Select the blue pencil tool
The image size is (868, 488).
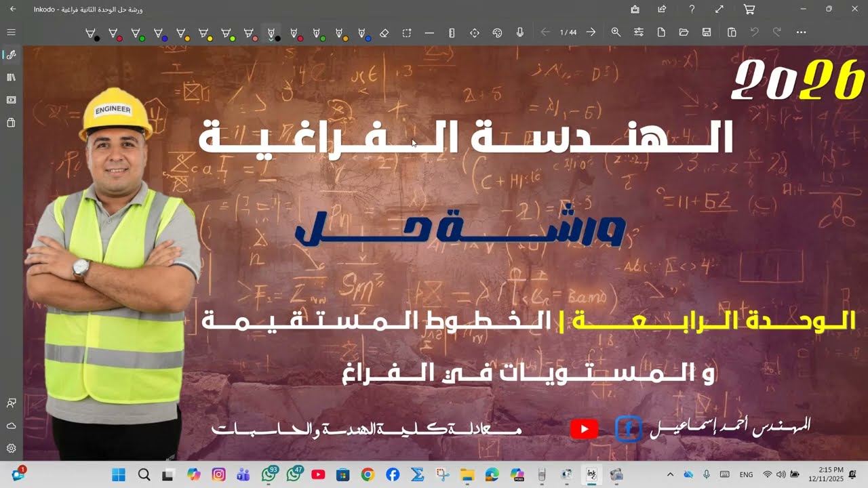point(363,33)
